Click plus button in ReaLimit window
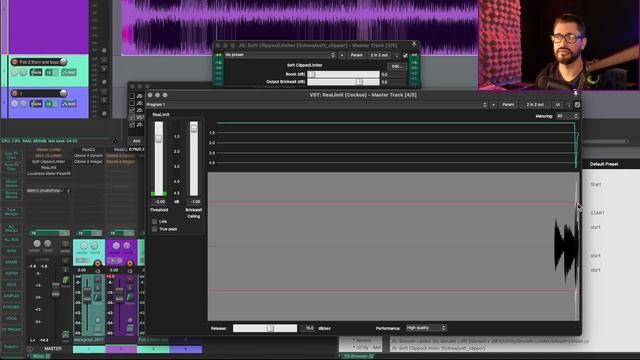640x360 pixels. [x=493, y=105]
